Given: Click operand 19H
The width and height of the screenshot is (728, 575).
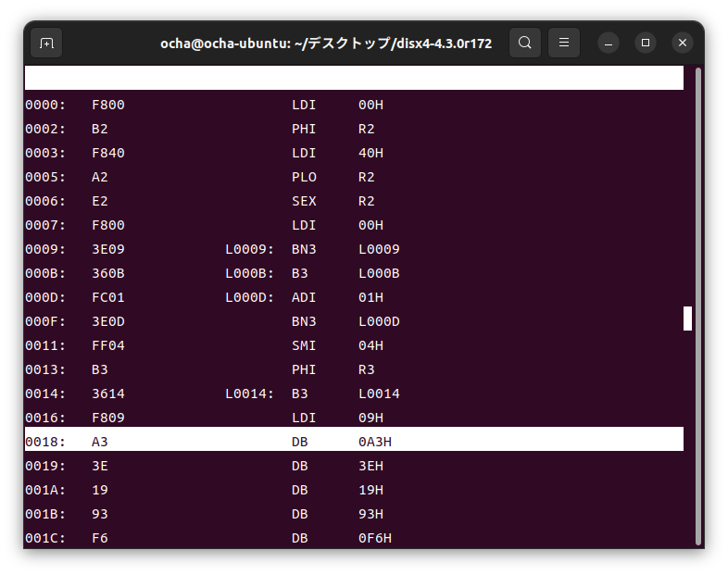Looking at the screenshot, I should click(371, 490).
